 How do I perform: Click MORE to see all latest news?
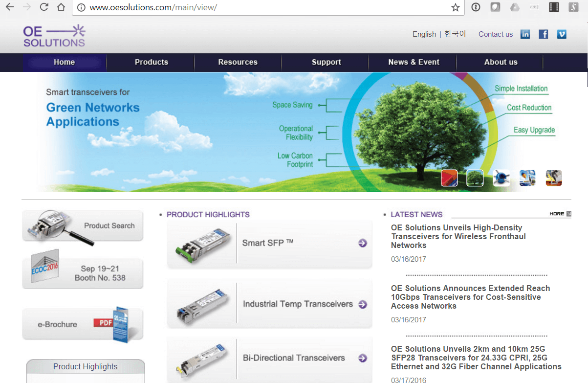coord(559,214)
